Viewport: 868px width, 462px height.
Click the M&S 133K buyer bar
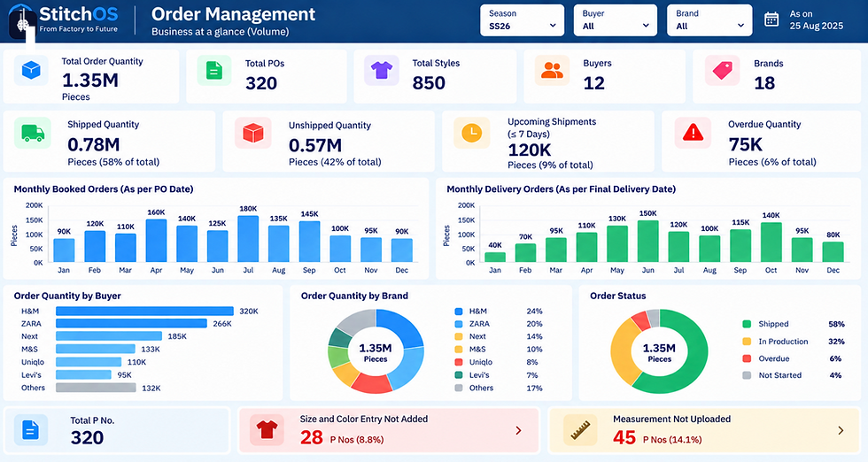coord(96,349)
